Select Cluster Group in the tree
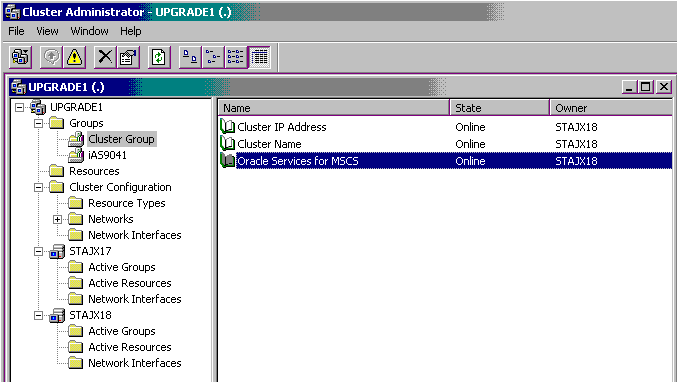Screen dimensions: 677x382 click(x=121, y=139)
